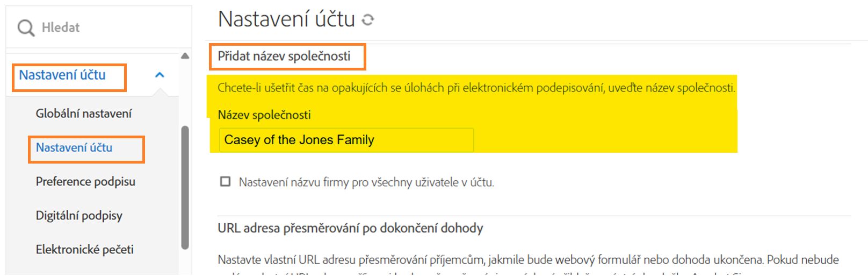
Task: Click the search magnifier icon
Action: point(26,27)
